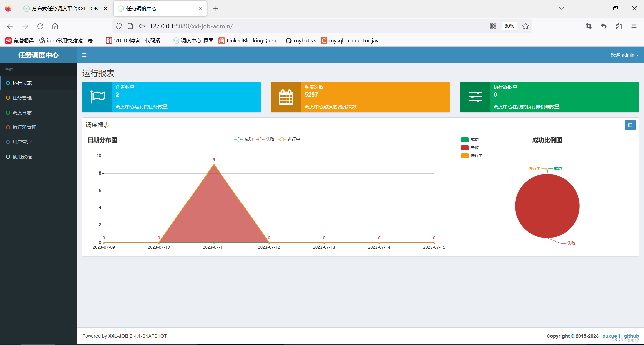The width and height of the screenshot is (644, 345).
Task: Open 51CTO博客 bookmark
Action: [x=135, y=40]
